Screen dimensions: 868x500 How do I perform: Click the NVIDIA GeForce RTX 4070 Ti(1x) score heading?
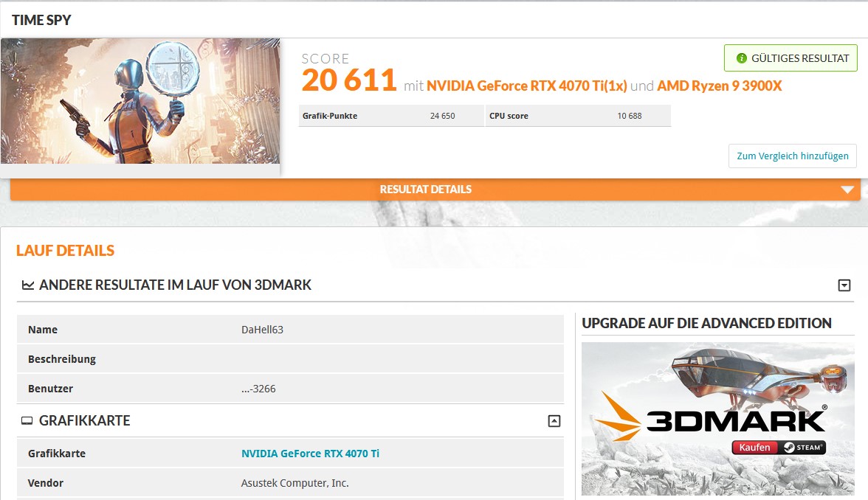526,86
